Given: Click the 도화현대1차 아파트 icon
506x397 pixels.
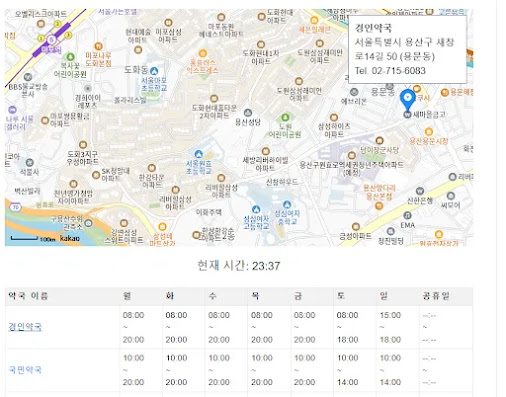Looking at the screenshot, I should pos(261,44).
